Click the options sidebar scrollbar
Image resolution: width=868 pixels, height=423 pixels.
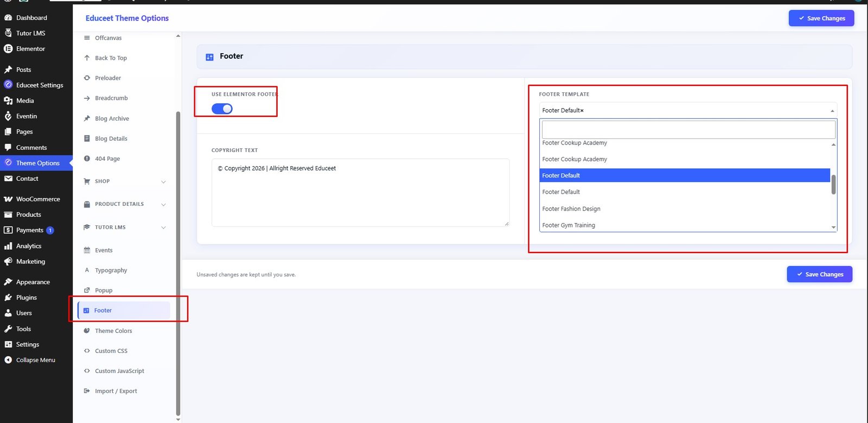tap(178, 263)
